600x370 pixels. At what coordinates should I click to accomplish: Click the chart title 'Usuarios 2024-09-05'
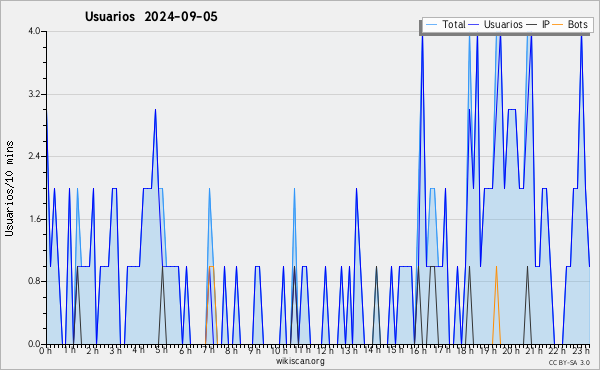(x=151, y=17)
